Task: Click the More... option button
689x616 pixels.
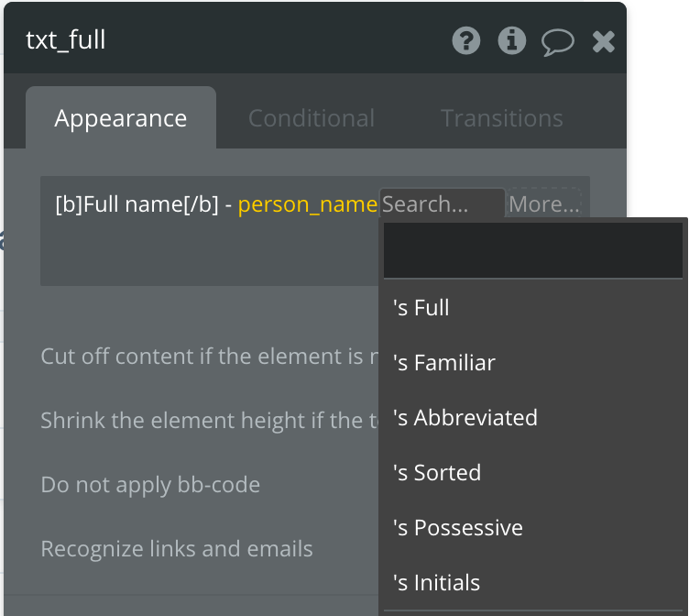Action: point(543,204)
